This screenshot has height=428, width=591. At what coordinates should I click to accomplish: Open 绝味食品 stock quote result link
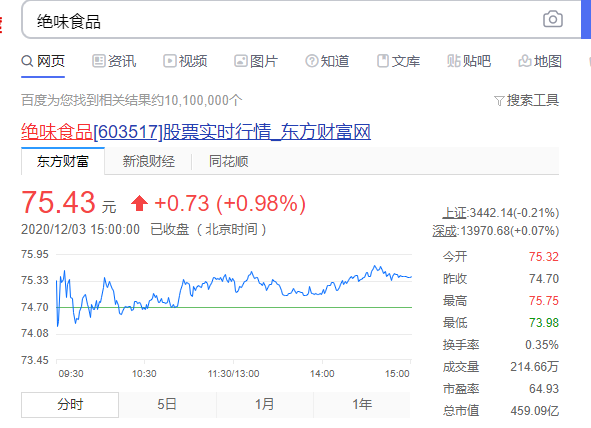click(196, 132)
